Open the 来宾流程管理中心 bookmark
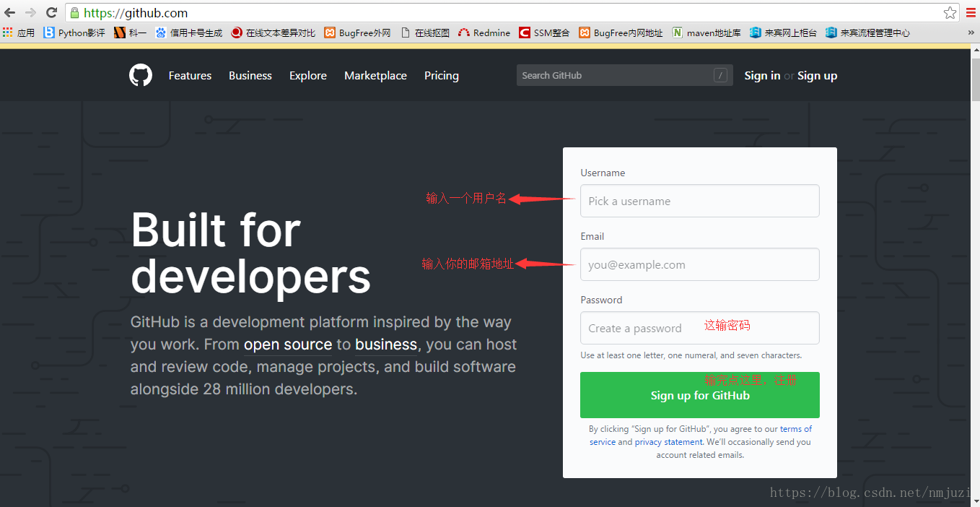The width and height of the screenshot is (980, 507). tap(867, 32)
